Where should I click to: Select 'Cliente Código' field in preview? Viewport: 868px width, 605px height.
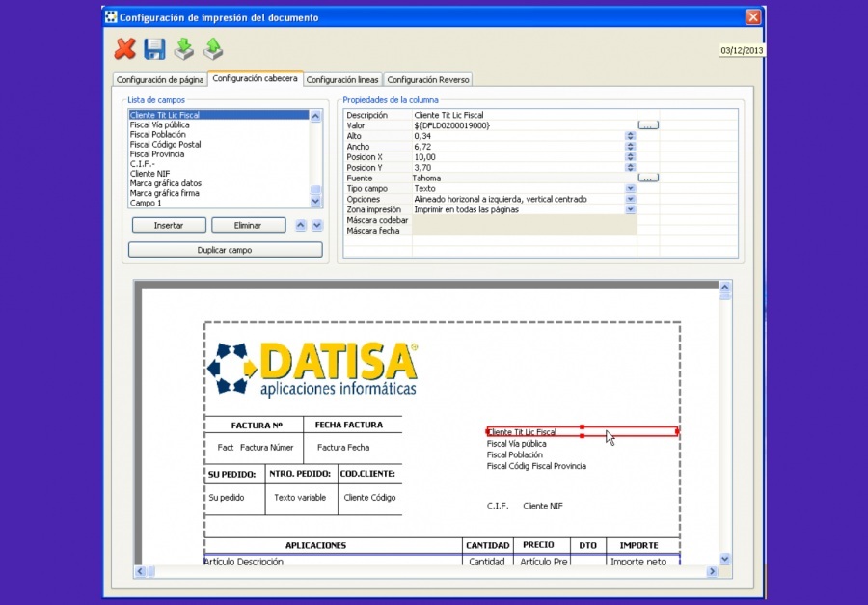tap(369, 498)
